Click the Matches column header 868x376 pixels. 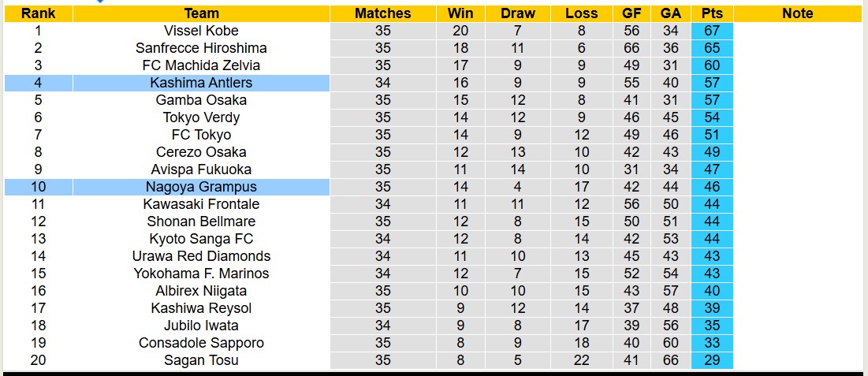[x=382, y=13]
